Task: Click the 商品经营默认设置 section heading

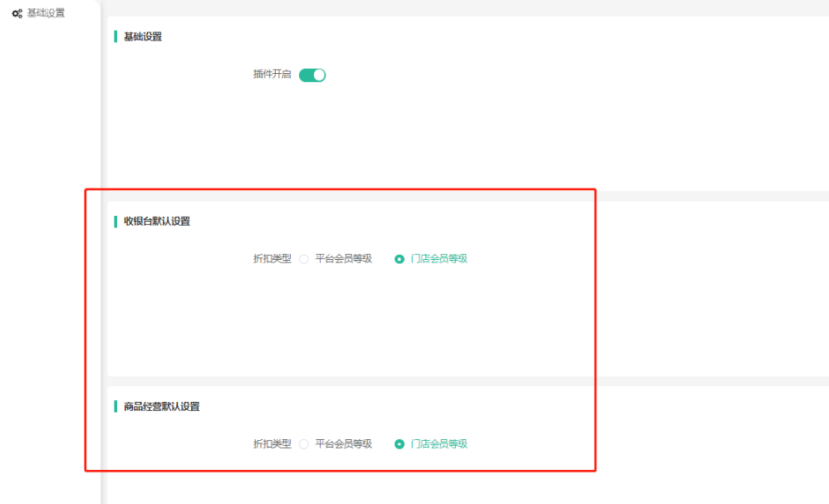Action: click(x=161, y=406)
